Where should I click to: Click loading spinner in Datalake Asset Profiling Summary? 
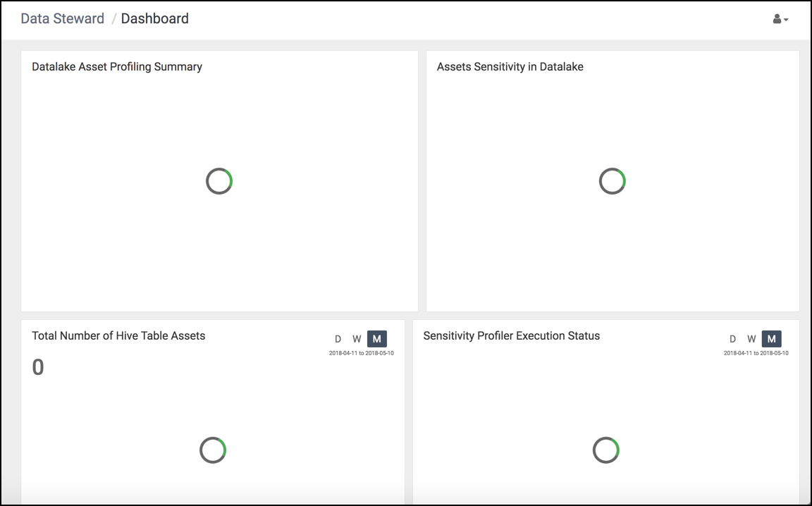click(219, 181)
